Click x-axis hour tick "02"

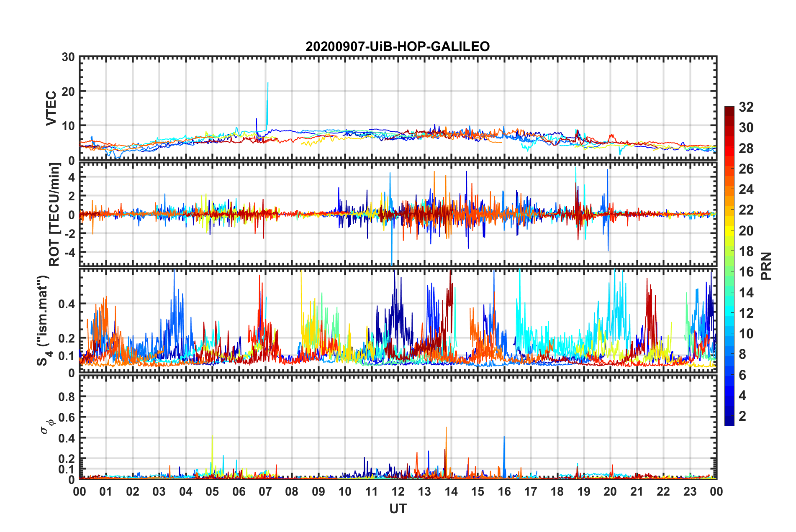coord(133,491)
